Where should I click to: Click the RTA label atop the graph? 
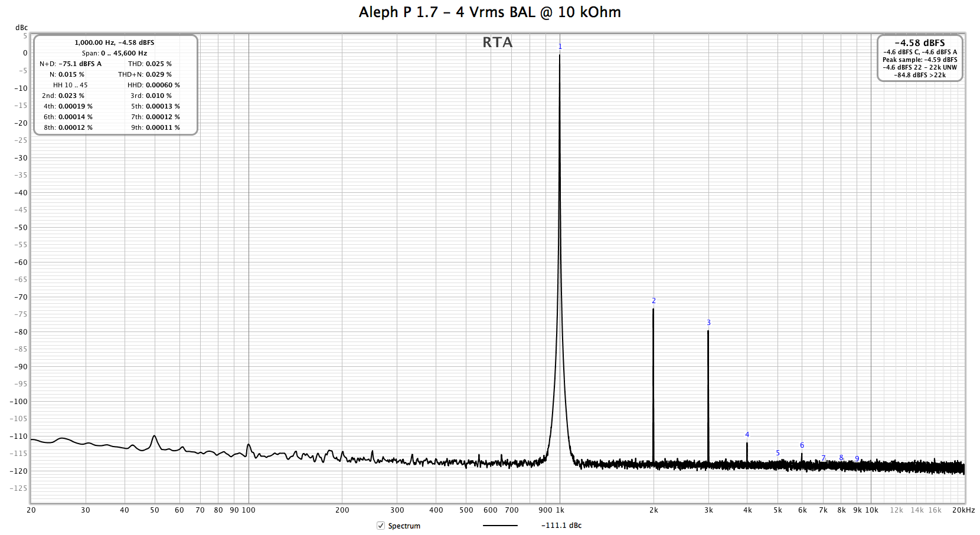(x=498, y=42)
